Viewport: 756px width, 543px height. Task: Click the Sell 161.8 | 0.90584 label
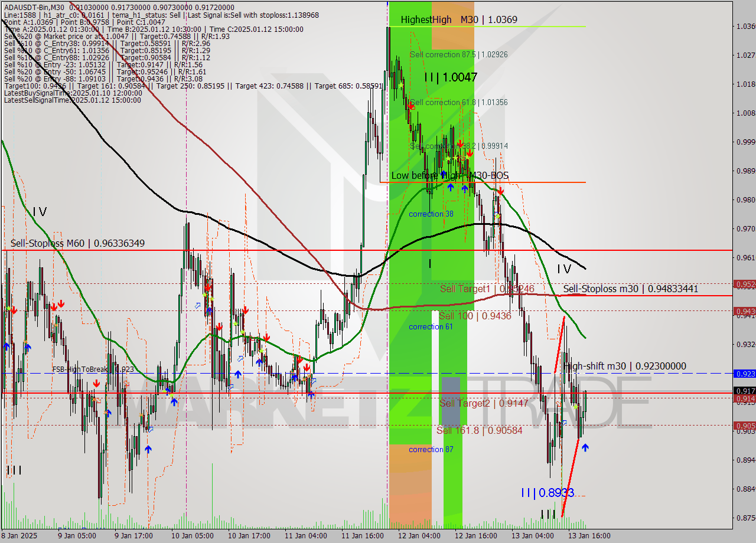coord(479,430)
